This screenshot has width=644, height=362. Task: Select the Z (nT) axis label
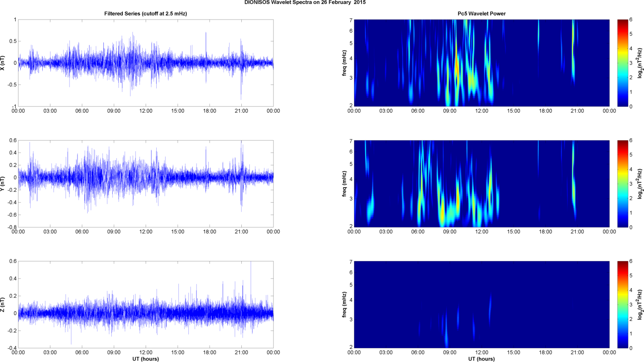point(3,304)
